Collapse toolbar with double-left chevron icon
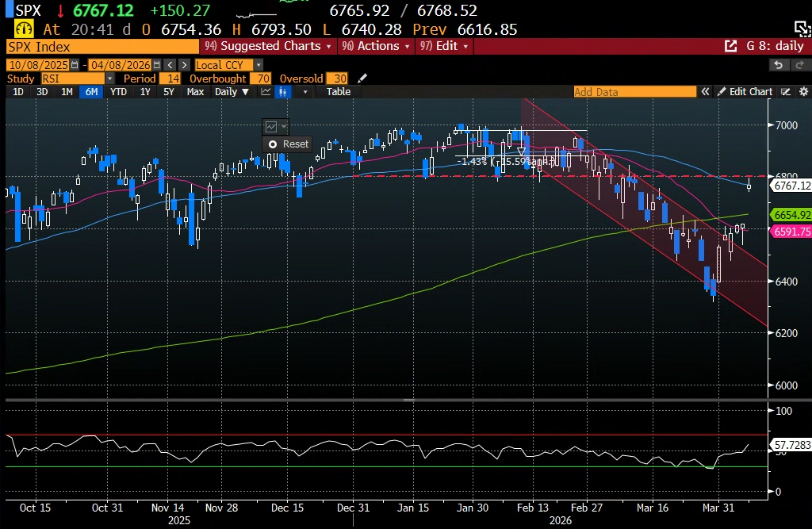This screenshot has height=529, width=812. pyautogui.click(x=704, y=92)
